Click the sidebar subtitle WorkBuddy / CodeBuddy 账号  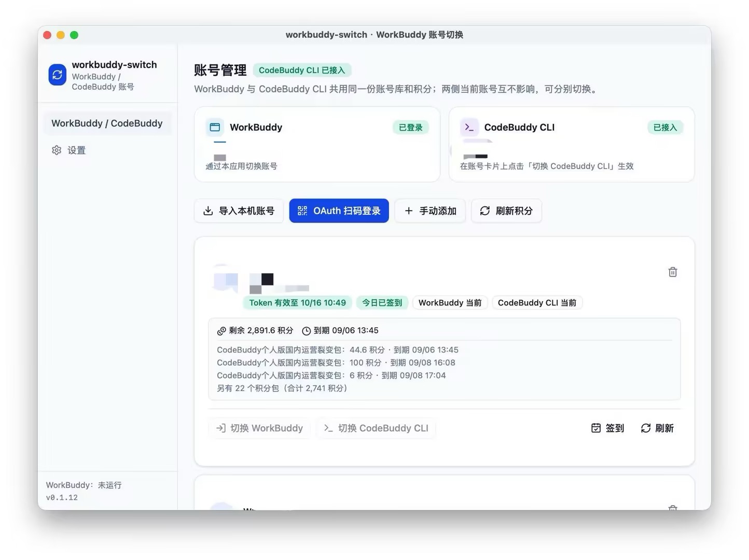[x=103, y=82]
